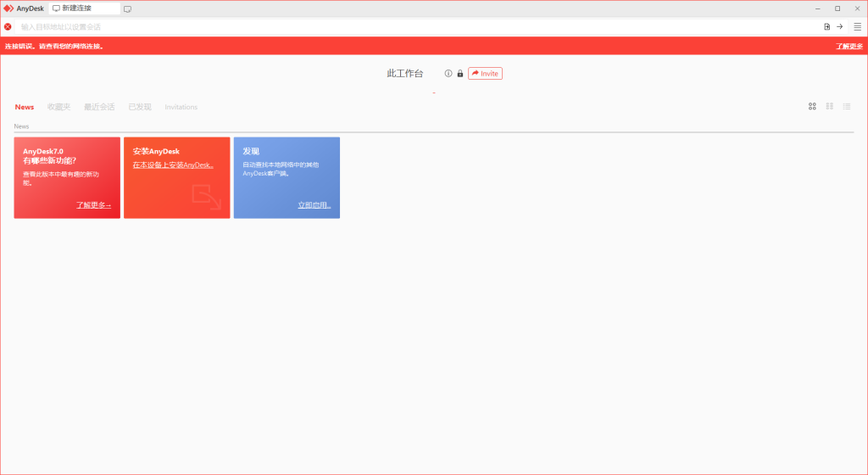Open the 收藏夹 tab
Image resolution: width=868 pixels, height=475 pixels.
coord(58,107)
